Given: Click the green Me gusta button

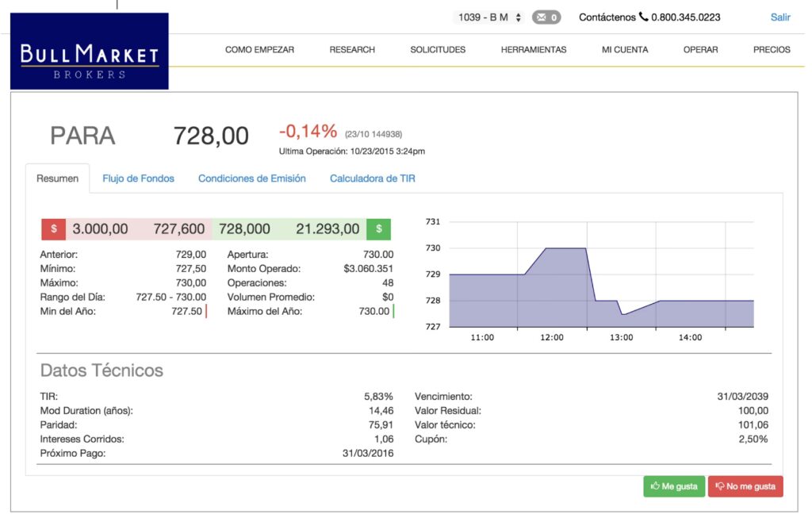Looking at the screenshot, I should tap(674, 486).
